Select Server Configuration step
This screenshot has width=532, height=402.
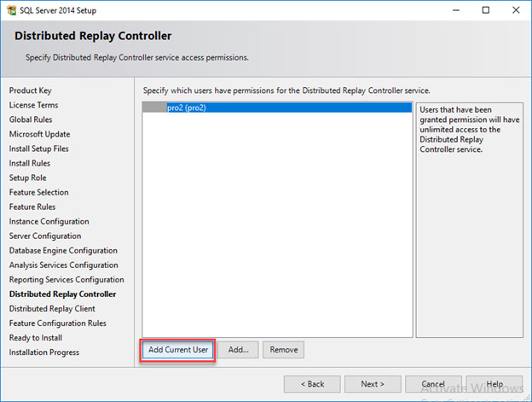pyautogui.click(x=45, y=236)
